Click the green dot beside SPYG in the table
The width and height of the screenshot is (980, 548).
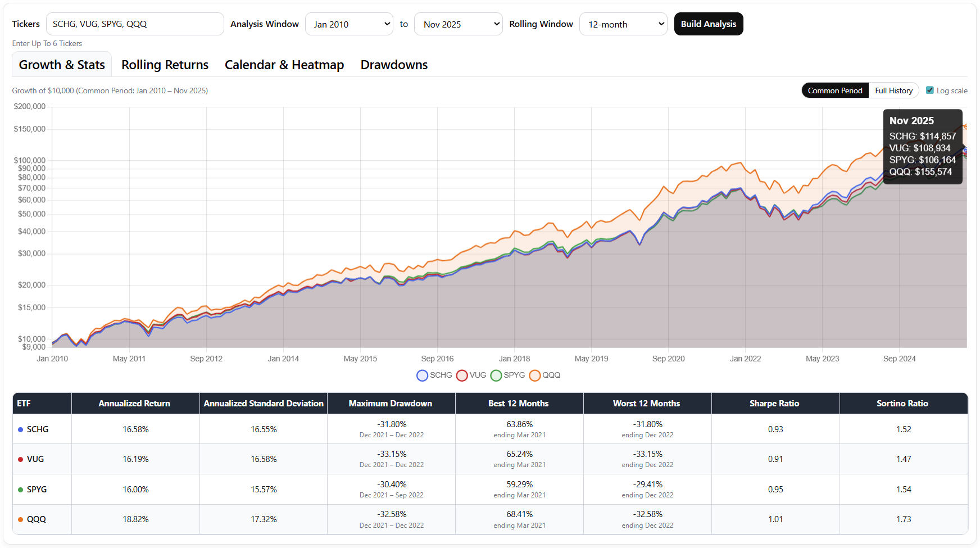[20, 489]
